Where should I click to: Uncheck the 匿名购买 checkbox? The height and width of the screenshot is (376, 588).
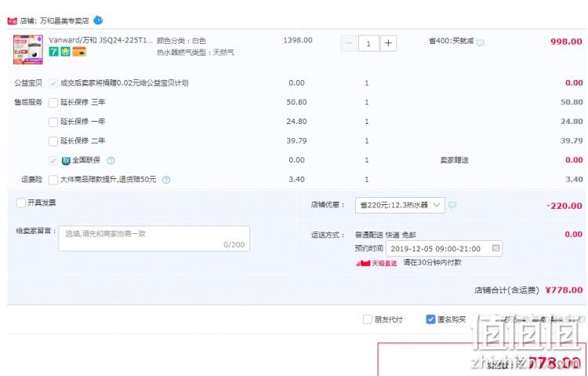tap(430, 319)
